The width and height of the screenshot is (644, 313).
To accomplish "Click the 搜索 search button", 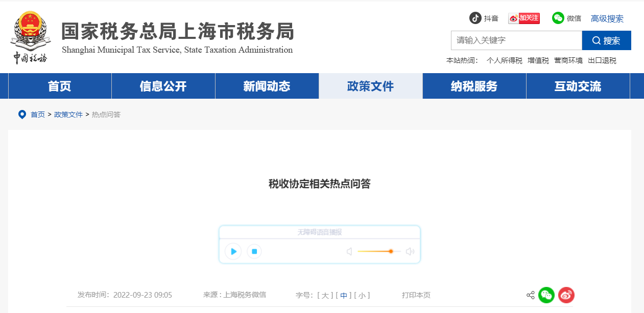I will pos(606,40).
